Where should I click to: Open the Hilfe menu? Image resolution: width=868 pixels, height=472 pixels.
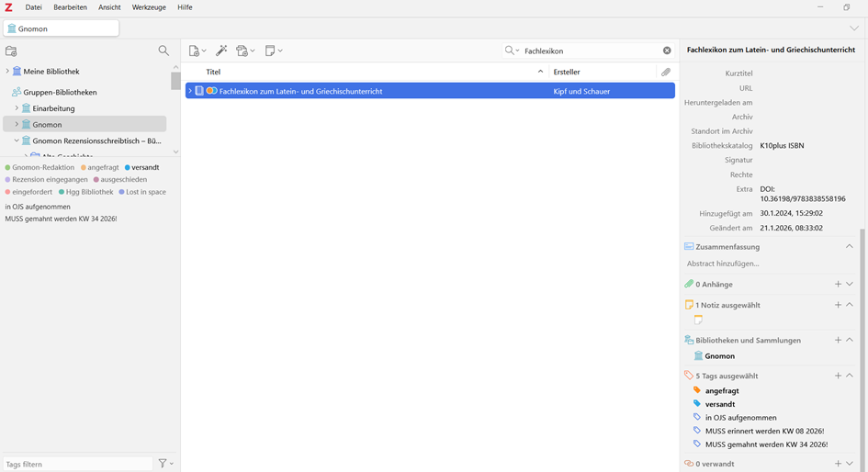[185, 7]
